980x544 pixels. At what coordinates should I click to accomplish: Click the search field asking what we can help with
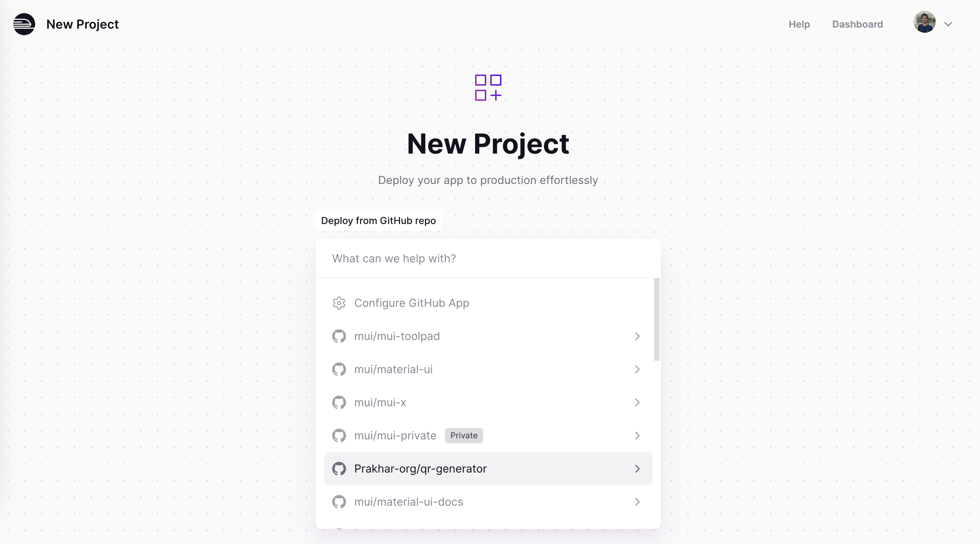coord(488,259)
